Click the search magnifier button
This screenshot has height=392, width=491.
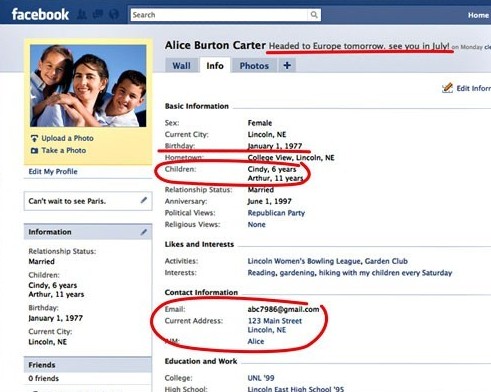pos(314,15)
